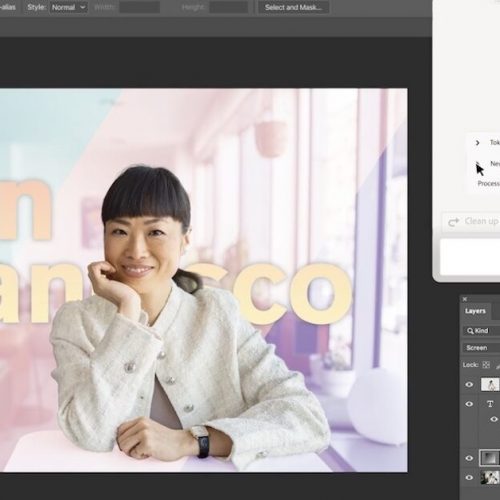Image resolution: width=500 pixels, height=500 pixels.
Task: Select the gradient layer thumbnail
Action: tap(490, 458)
